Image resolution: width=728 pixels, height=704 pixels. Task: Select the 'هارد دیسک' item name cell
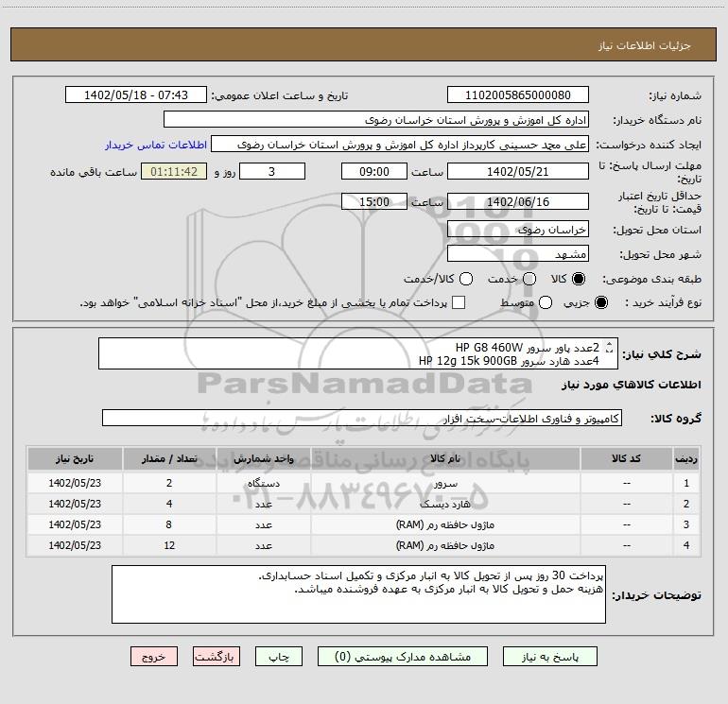pos(445,504)
